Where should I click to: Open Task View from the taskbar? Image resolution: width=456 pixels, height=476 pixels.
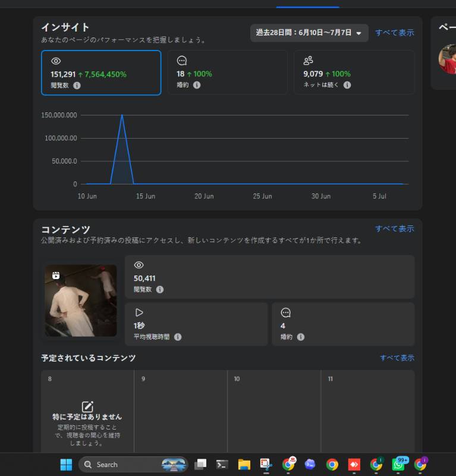point(200,464)
